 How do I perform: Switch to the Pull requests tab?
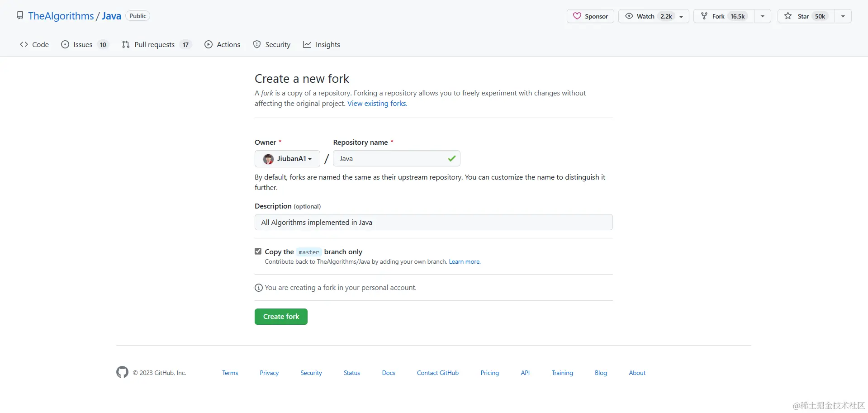pyautogui.click(x=157, y=44)
